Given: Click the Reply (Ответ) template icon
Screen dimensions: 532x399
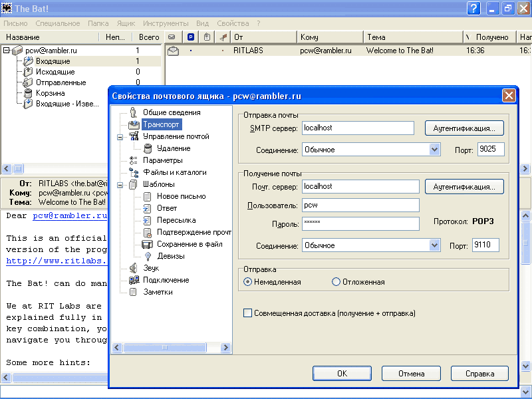Looking at the screenshot, I should [x=147, y=208].
